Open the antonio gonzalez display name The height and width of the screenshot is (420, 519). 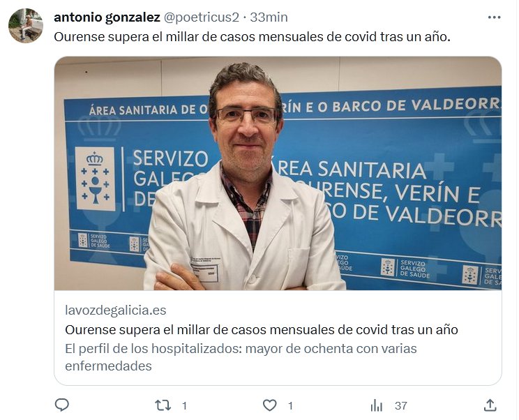pyautogui.click(x=107, y=17)
